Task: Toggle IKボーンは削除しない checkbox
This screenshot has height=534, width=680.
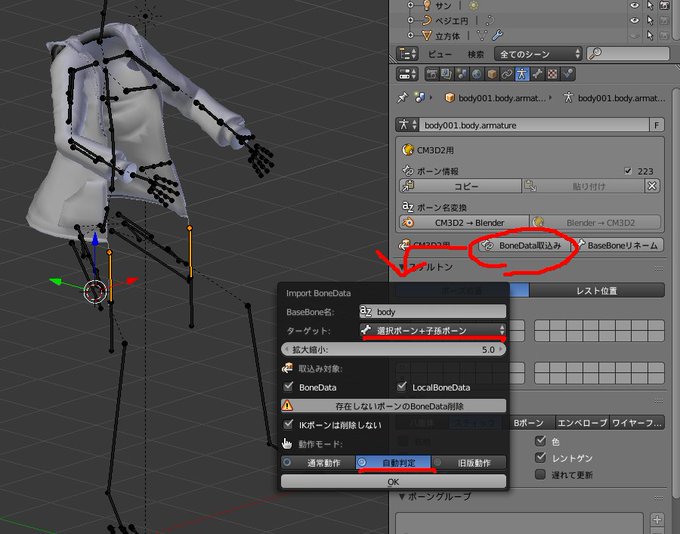Action: 288,424
